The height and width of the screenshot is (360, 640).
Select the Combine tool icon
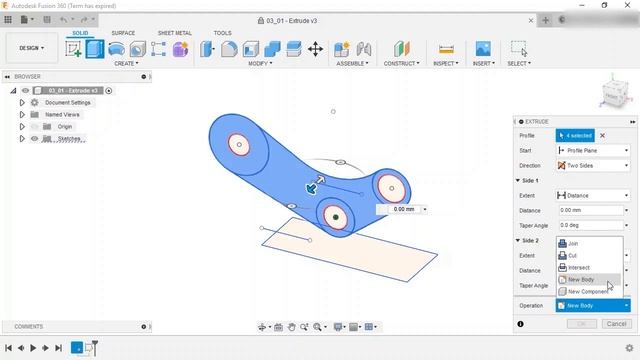[272, 49]
